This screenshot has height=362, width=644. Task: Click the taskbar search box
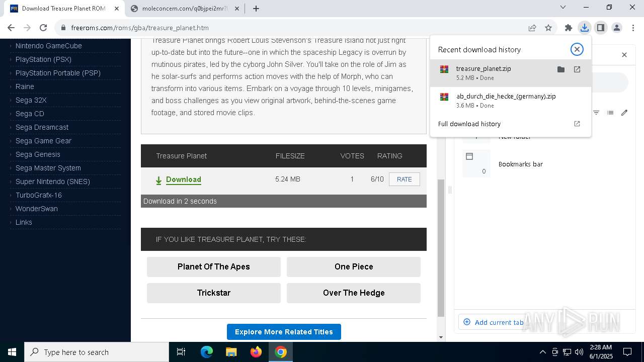coord(97,352)
